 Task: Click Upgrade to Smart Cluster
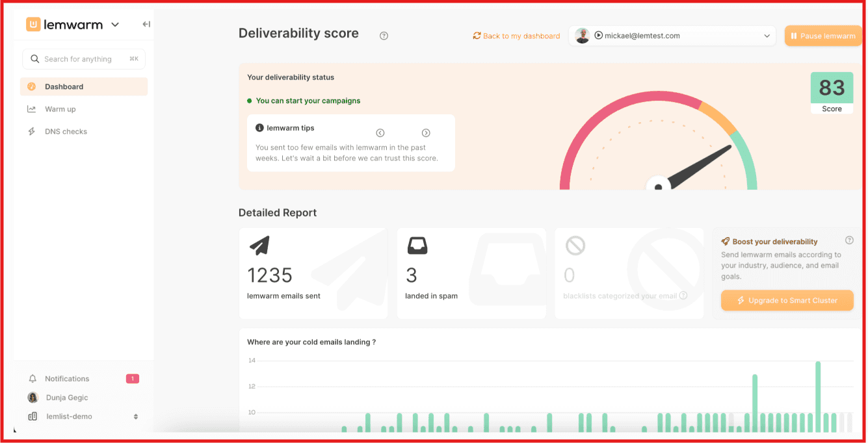click(787, 300)
